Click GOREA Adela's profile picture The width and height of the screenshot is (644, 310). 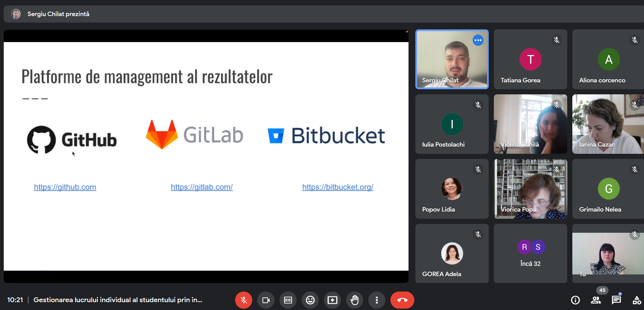coord(452,254)
